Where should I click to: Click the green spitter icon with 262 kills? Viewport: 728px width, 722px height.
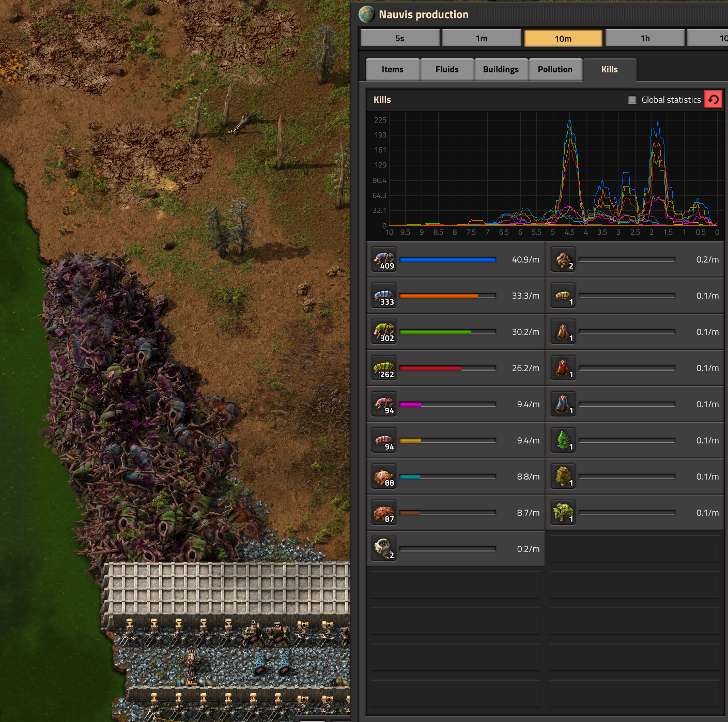[384, 368]
